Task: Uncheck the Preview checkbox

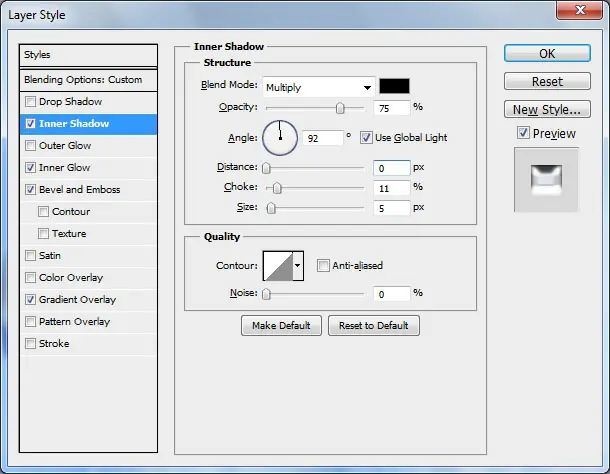Action: click(x=523, y=133)
